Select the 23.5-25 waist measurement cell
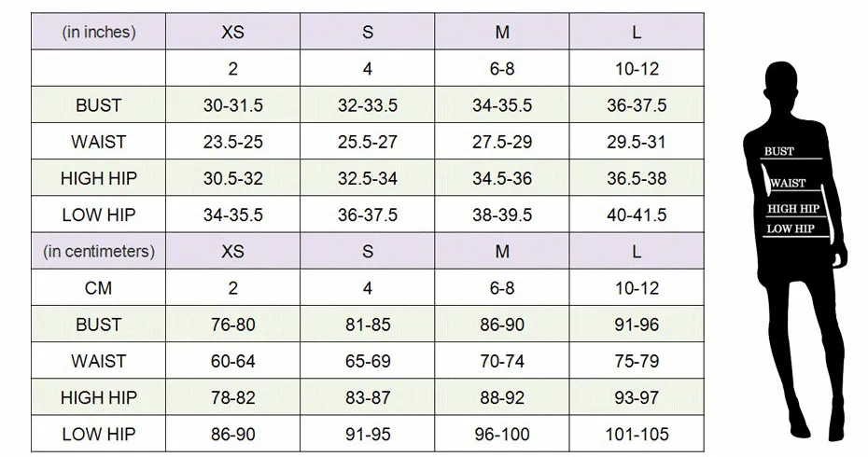Image resolution: width=868 pixels, height=457 pixels. (233, 142)
